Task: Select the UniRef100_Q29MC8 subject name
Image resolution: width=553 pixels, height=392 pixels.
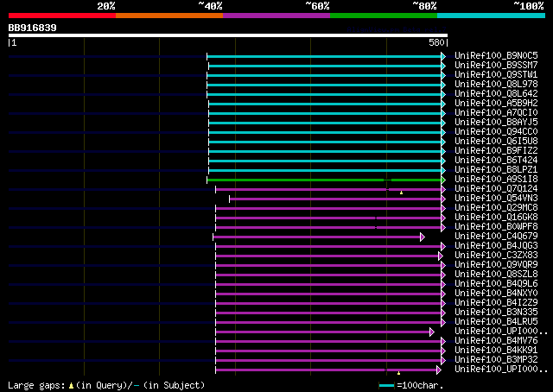Action: click(496, 208)
